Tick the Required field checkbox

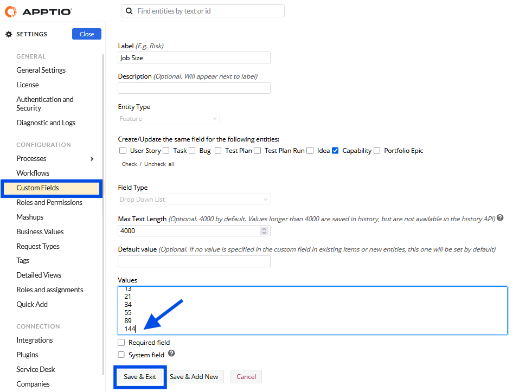pos(121,343)
